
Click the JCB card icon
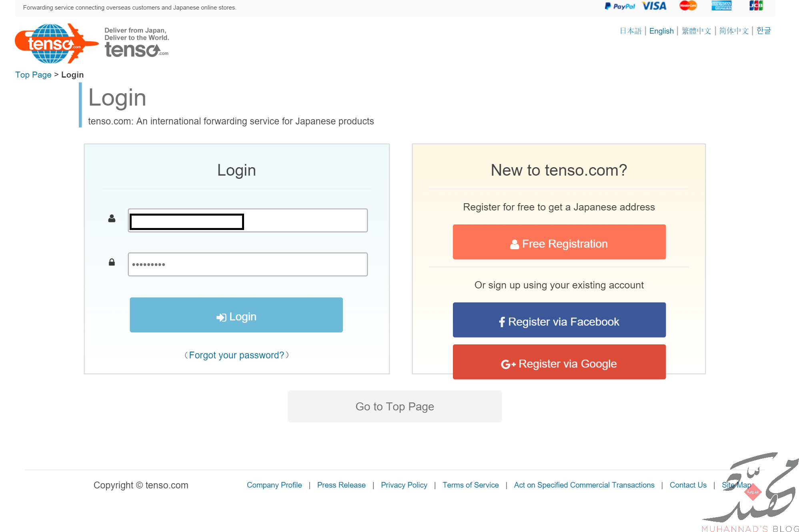[x=756, y=6]
